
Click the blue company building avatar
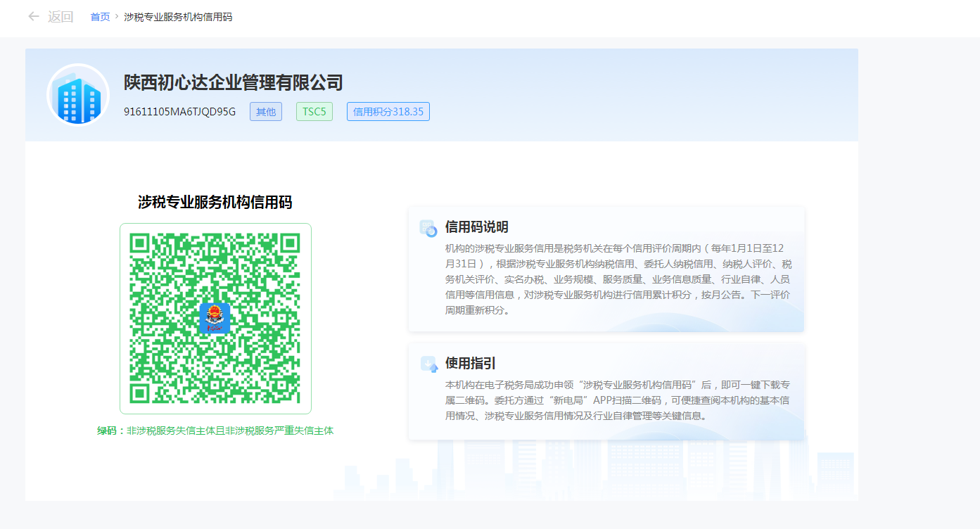78,95
